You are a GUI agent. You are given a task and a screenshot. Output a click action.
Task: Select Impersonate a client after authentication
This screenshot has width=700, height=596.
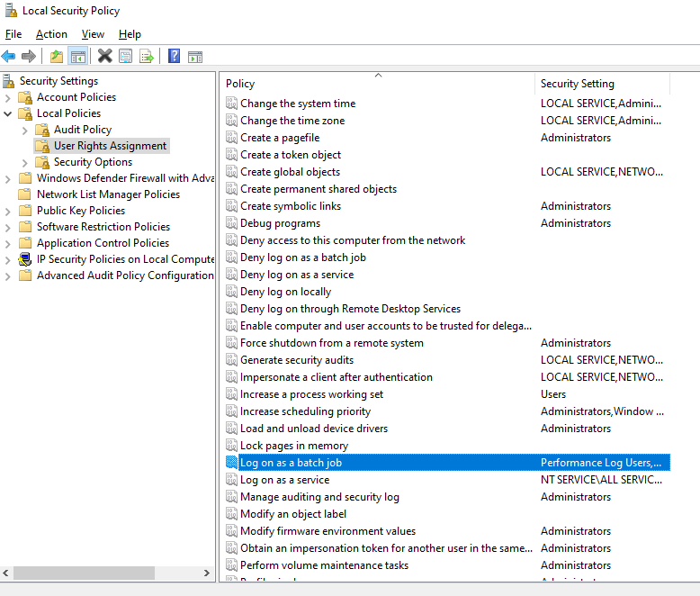click(337, 377)
